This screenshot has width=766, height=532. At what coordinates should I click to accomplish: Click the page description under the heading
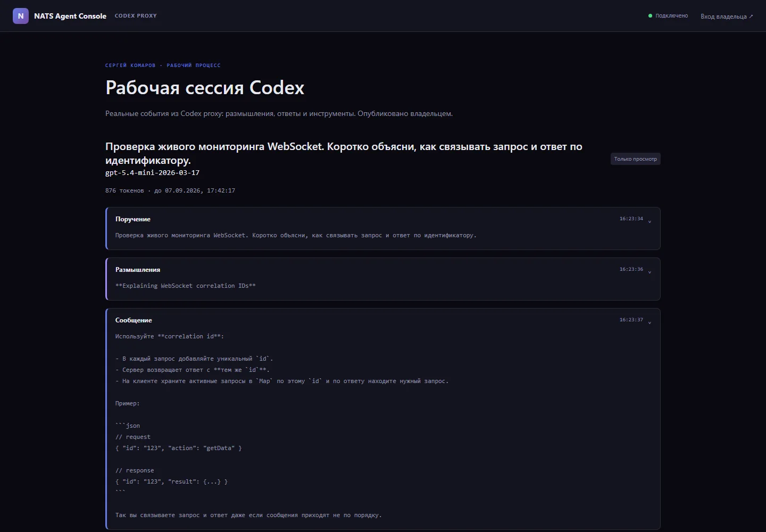(279, 113)
